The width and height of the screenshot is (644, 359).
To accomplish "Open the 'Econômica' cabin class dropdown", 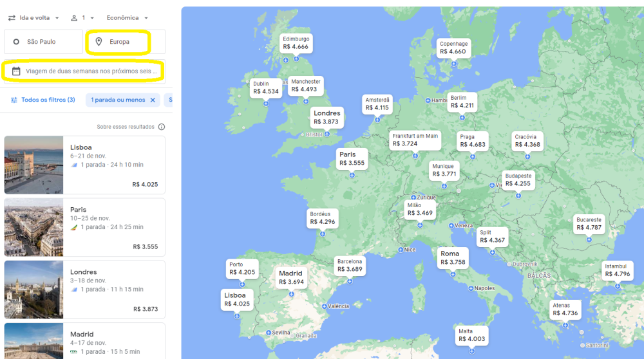I will (x=128, y=18).
